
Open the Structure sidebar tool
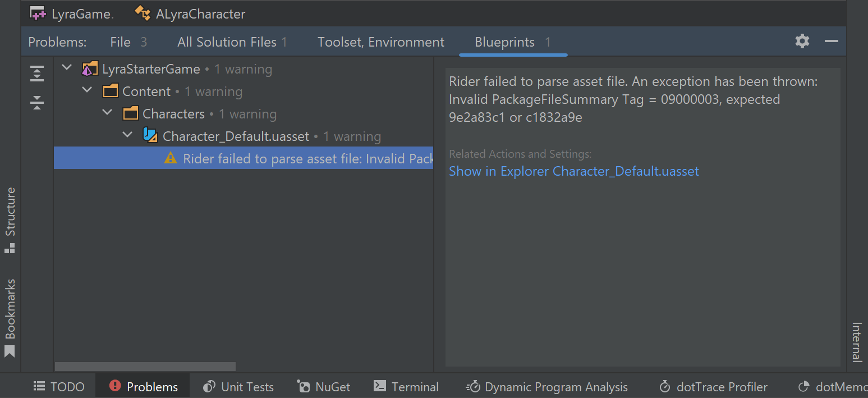pos(10,219)
